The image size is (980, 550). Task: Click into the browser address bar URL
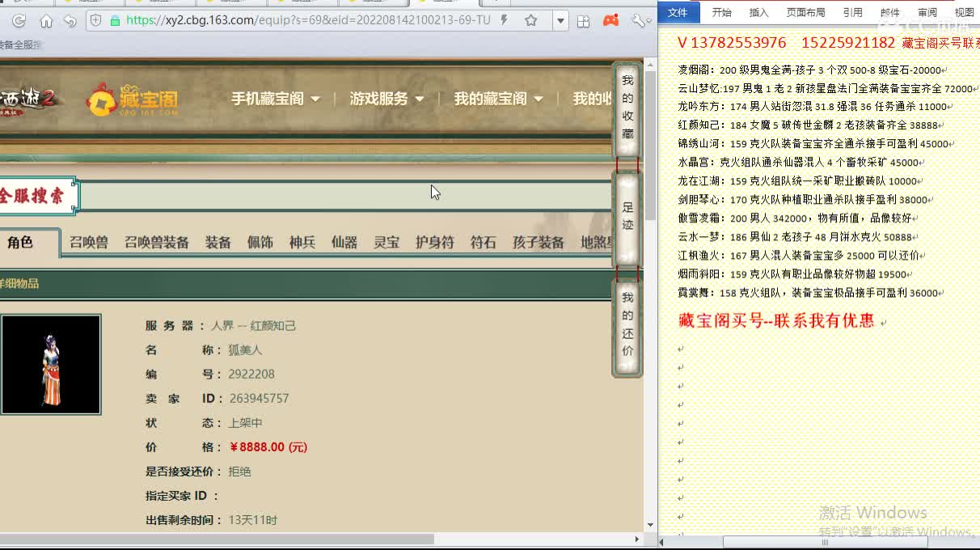[308, 20]
